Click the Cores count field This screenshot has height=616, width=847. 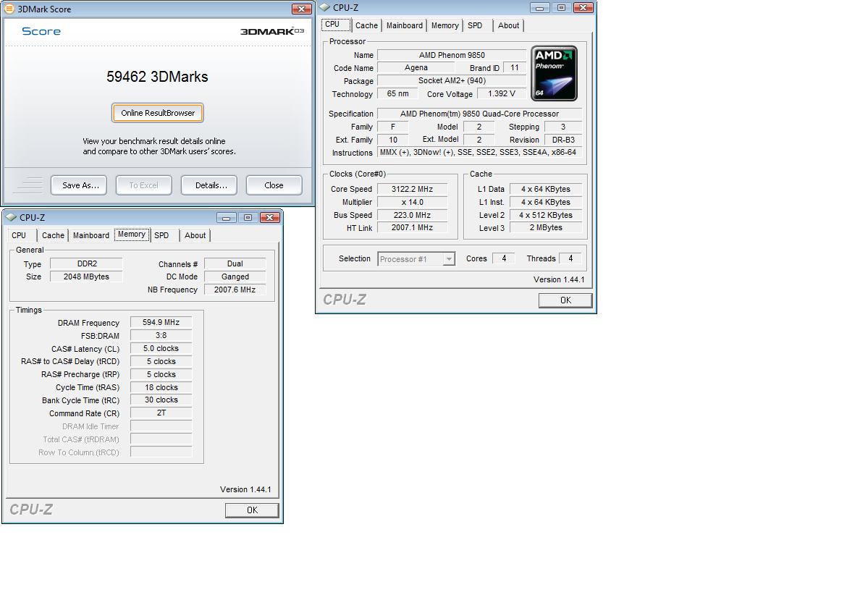click(504, 258)
